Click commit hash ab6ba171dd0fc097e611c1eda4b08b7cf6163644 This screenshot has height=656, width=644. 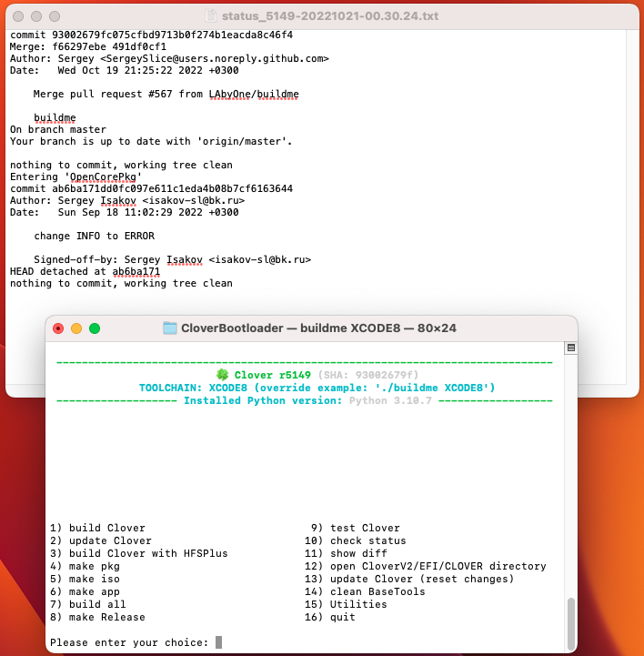[172, 188]
